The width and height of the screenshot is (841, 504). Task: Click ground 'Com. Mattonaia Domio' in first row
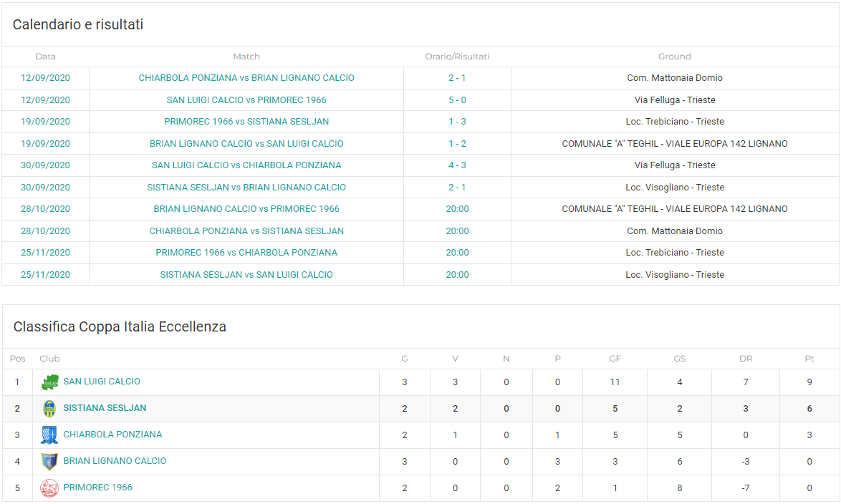pyautogui.click(x=675, y=78)
